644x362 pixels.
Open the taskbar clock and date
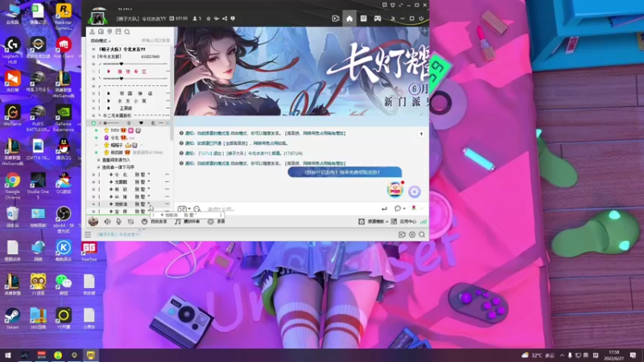coord(614,355)
